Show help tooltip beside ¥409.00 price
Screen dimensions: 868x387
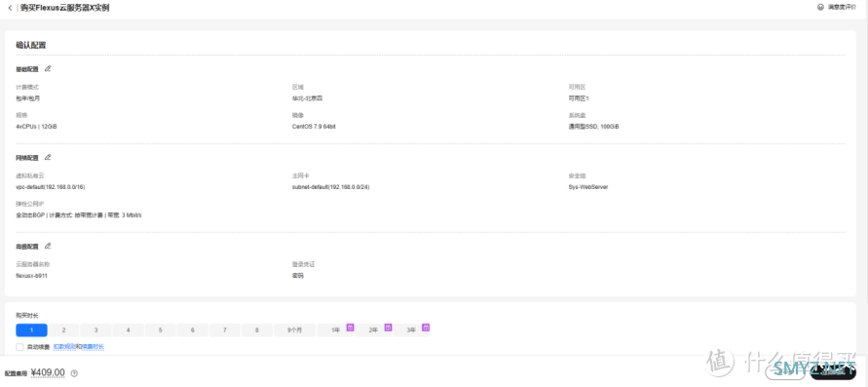(74, 373)
